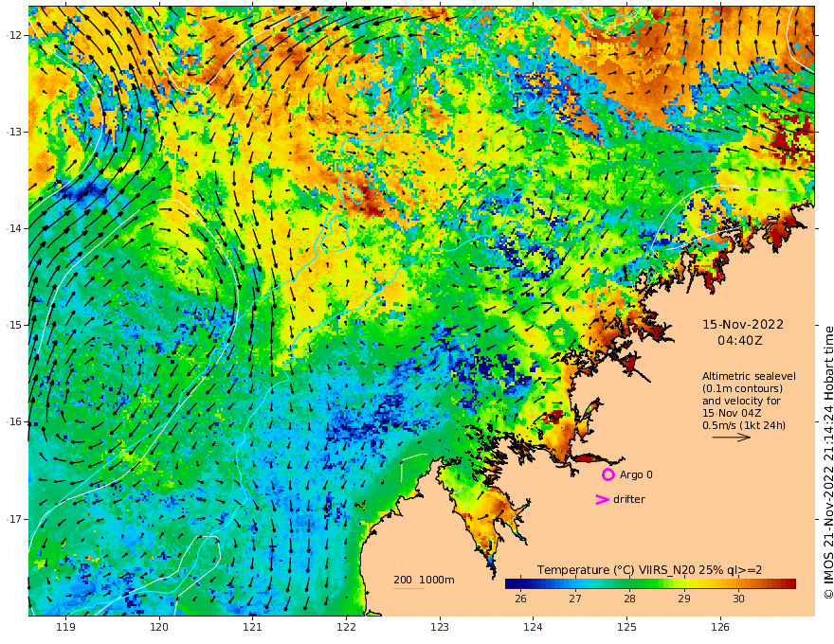Image resolution: width=834 pixels, height=644 pixels.
Task: Click longitude axis label '121'
Action: [x=253, y=628]
